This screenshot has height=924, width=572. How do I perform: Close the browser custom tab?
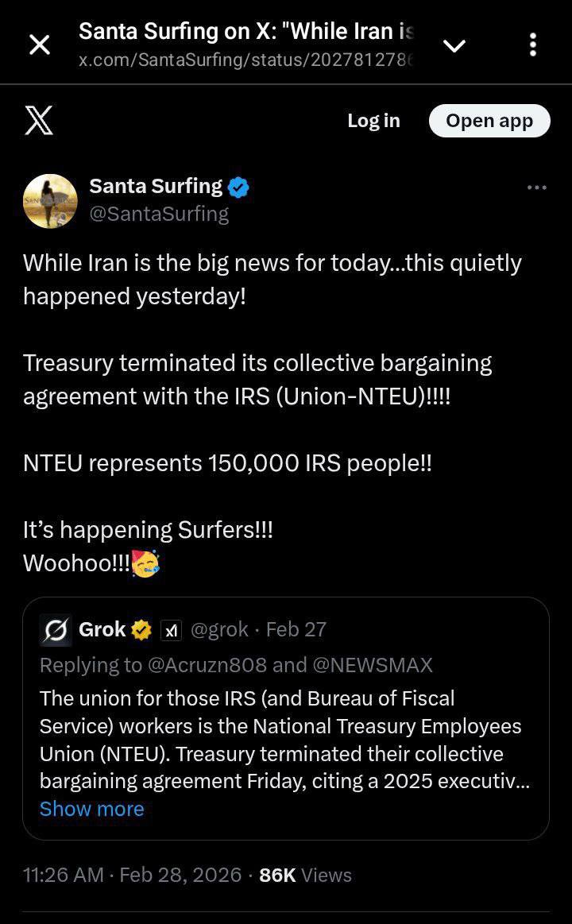(39, 45)
